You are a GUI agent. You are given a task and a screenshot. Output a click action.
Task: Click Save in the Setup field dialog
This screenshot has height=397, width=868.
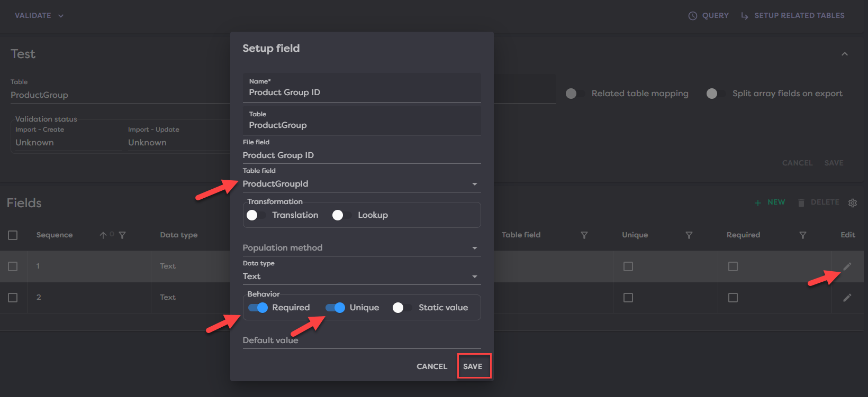473,366
